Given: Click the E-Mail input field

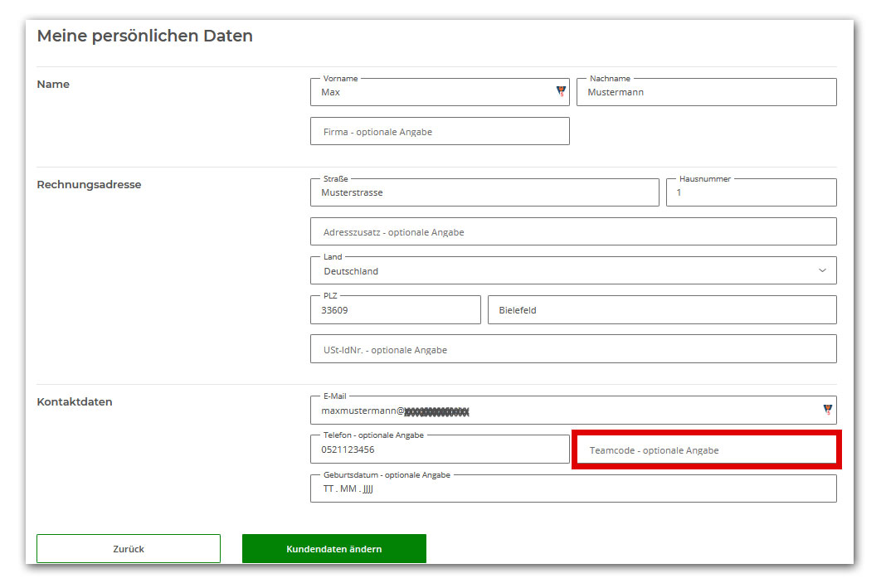Looking at the screenshot, I should [x=573, y=411].
